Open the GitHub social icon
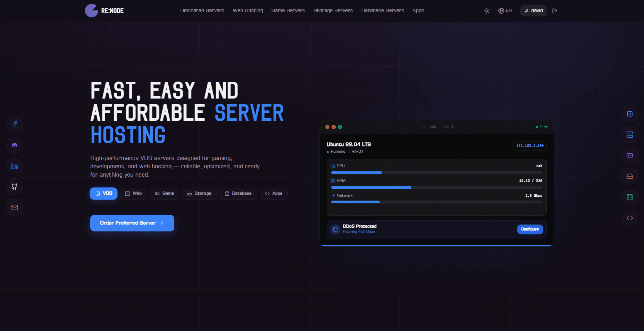The width and height of the screenshot is (644, 331). (x=15, y=187)
